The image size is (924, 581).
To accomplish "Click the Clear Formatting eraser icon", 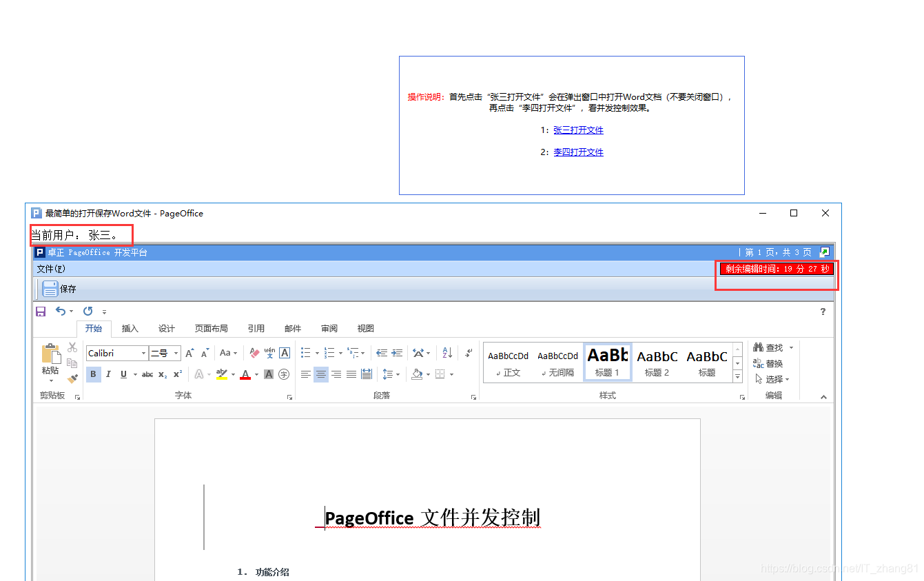I will tap(254, 353).
